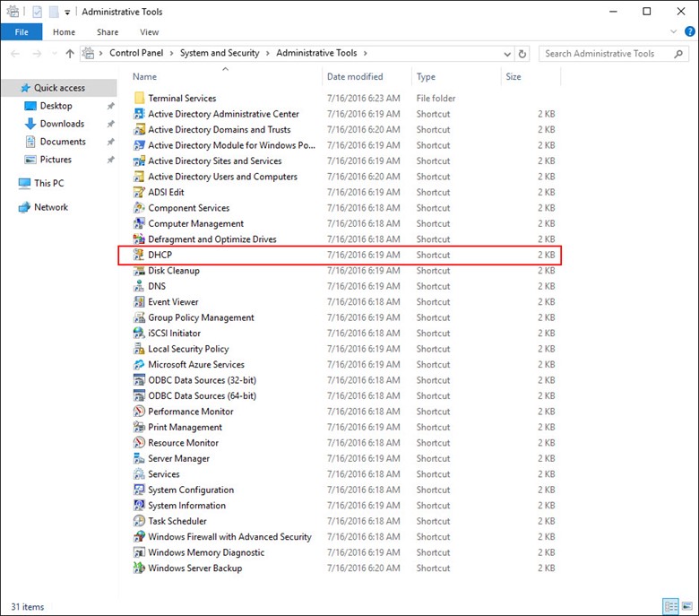The height and width of the screenshot is (616, 699).
Task: Select the ODBC Data Sources (32-bit) row
Action: coord(346,380)
